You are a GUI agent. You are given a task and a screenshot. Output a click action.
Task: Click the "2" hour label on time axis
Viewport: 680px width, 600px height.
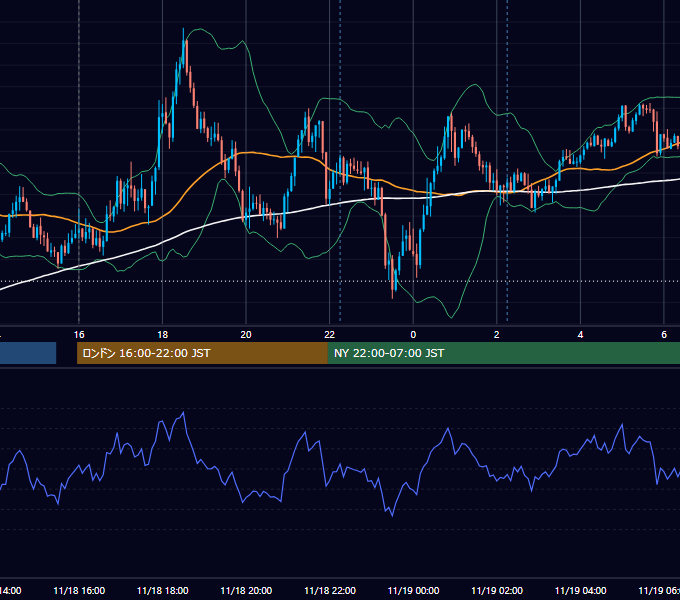point(497,335)
